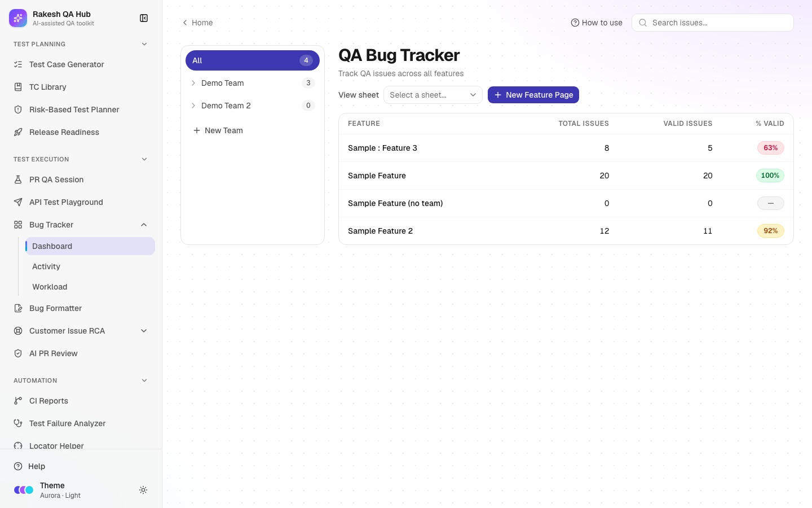Toggle light/dark mode with sun icon

pos(143,490)
